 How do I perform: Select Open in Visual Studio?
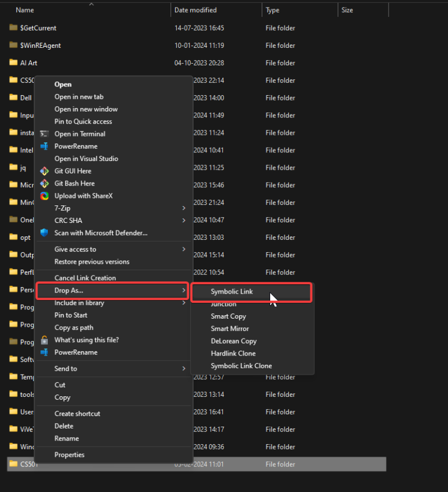tap(86, 159)
